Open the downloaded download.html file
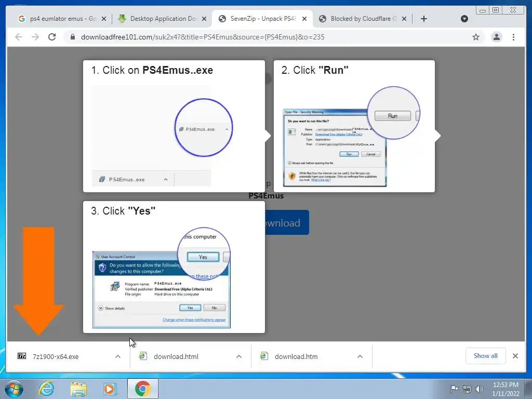This screenshot has height=399, width=532. point(176,356)
